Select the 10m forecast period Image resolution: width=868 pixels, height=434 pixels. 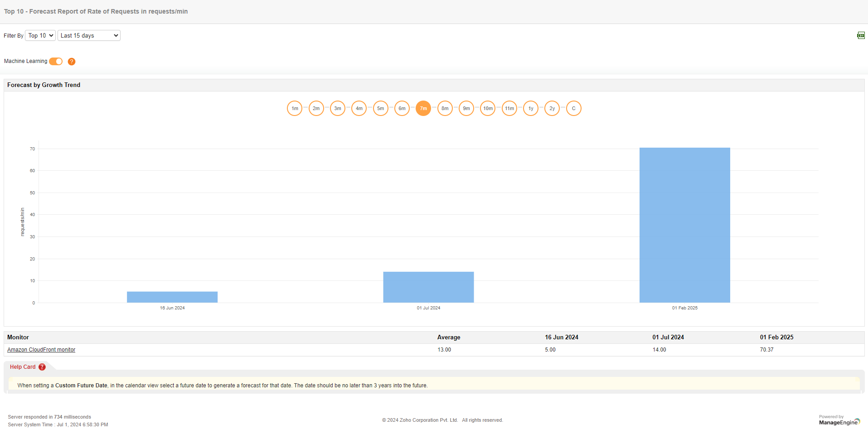click(488, 108)
